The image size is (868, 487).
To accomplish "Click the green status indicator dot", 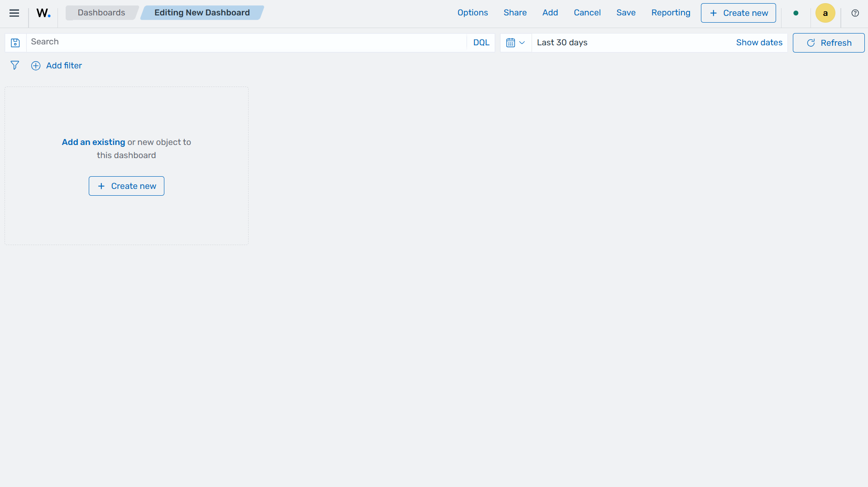I will click(796, 13).
